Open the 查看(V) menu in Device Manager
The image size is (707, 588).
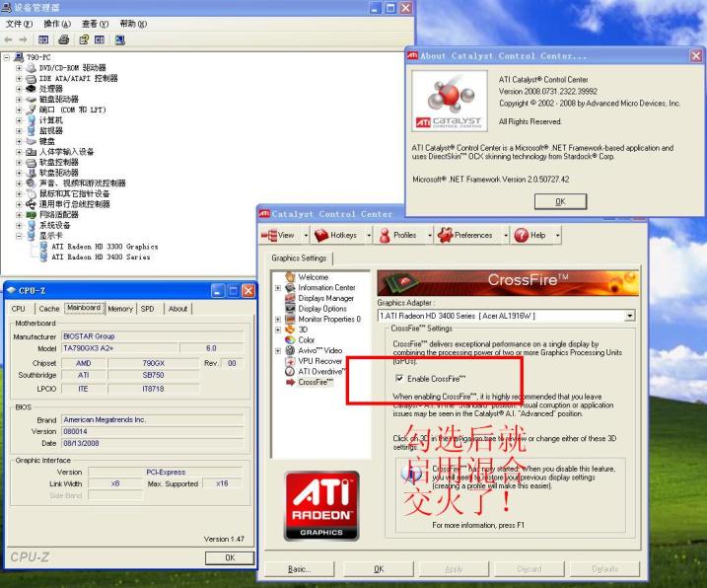[x=95, y=24]
